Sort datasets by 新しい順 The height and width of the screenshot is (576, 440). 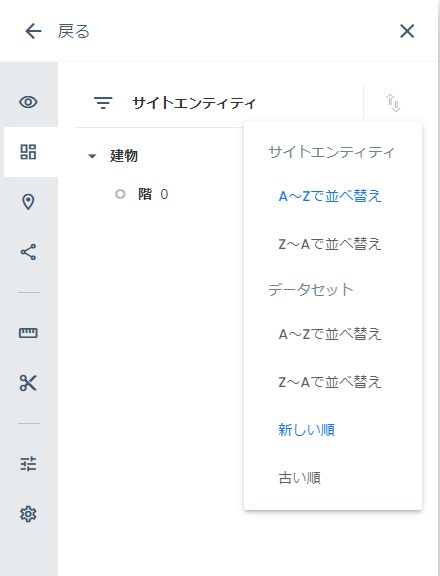click(306, 430)
